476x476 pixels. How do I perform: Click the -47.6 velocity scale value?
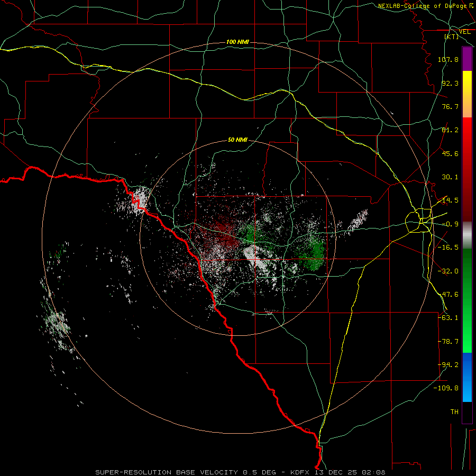coord(448,295)
